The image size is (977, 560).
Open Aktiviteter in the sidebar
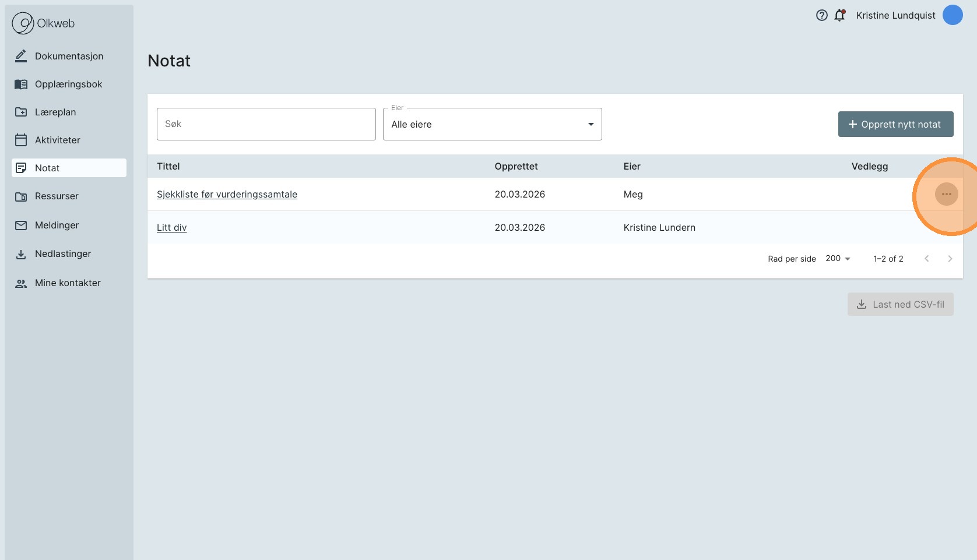[x=57, y=140]
